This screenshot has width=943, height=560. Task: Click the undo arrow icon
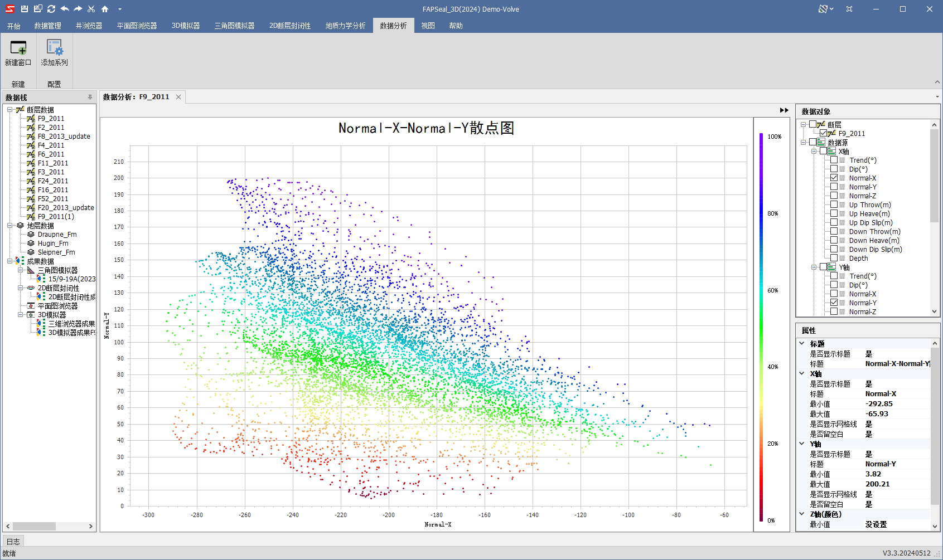65,9
